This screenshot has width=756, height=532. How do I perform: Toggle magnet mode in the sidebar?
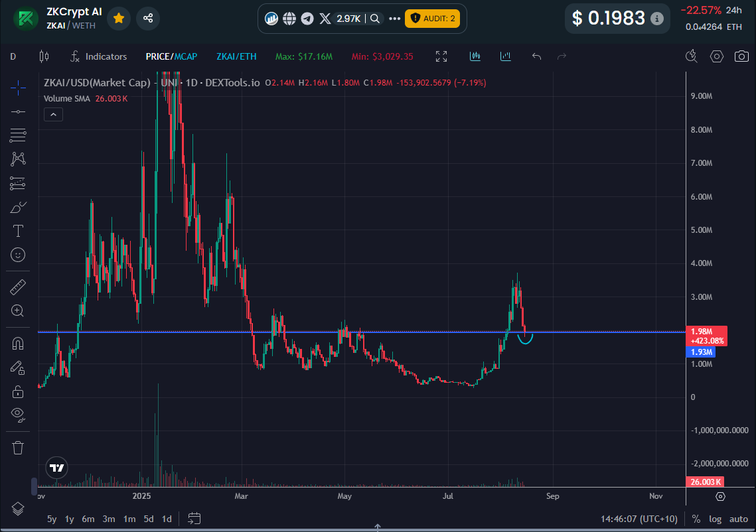[x=17, y=343]
